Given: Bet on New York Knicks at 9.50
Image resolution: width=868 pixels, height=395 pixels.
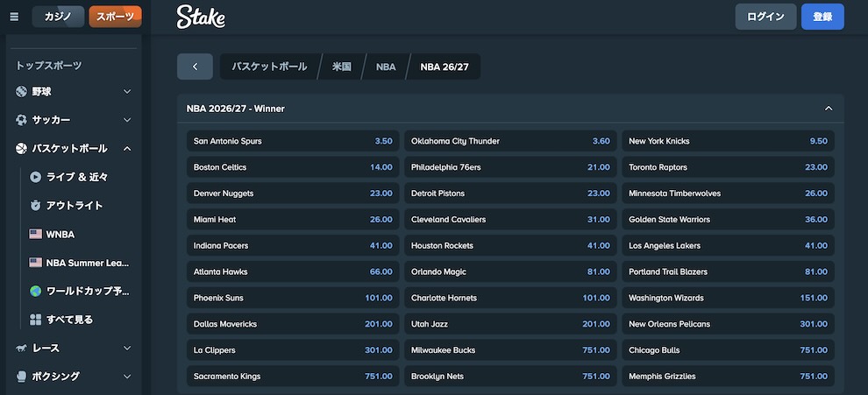Looking at the screenshot, I should (728, 141).
